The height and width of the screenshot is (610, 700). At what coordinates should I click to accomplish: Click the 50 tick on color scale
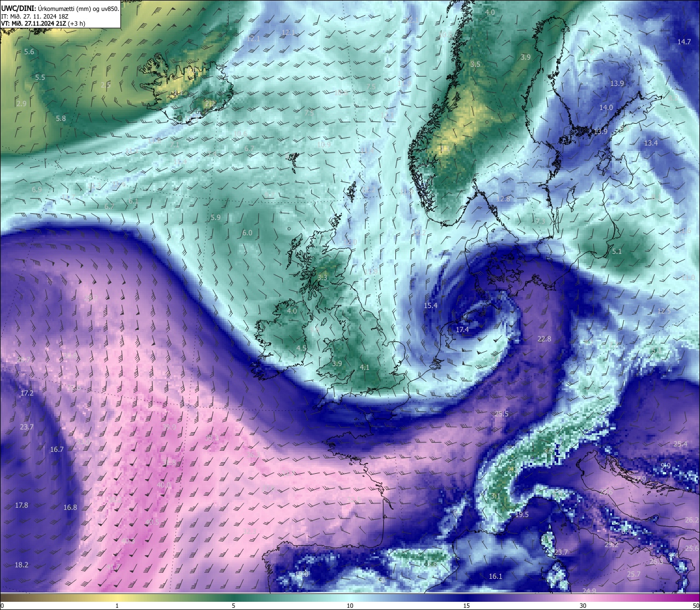(x=696, y=606)
